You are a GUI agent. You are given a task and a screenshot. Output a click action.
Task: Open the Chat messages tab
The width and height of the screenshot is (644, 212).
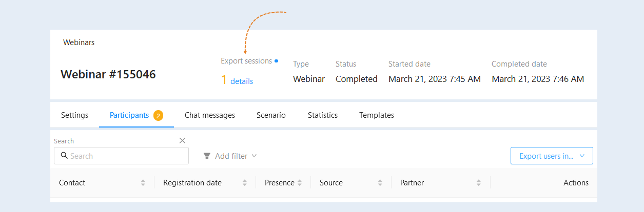tap(210, 115)
